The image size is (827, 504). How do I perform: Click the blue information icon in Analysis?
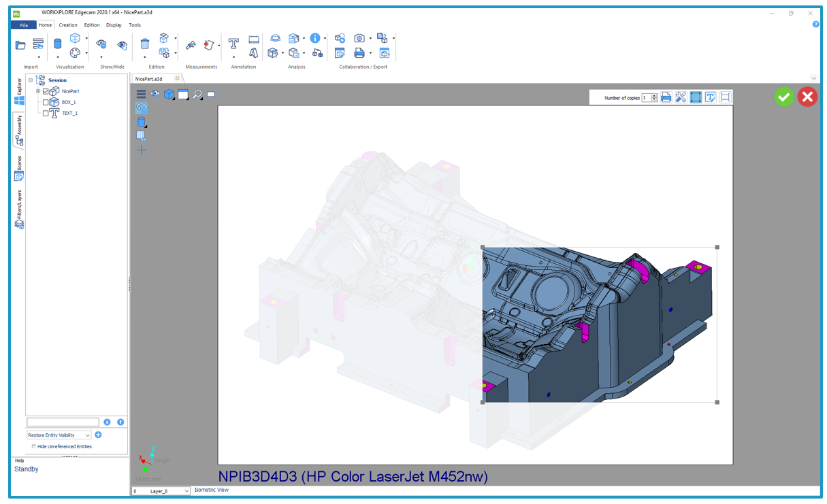click(315, 38)
